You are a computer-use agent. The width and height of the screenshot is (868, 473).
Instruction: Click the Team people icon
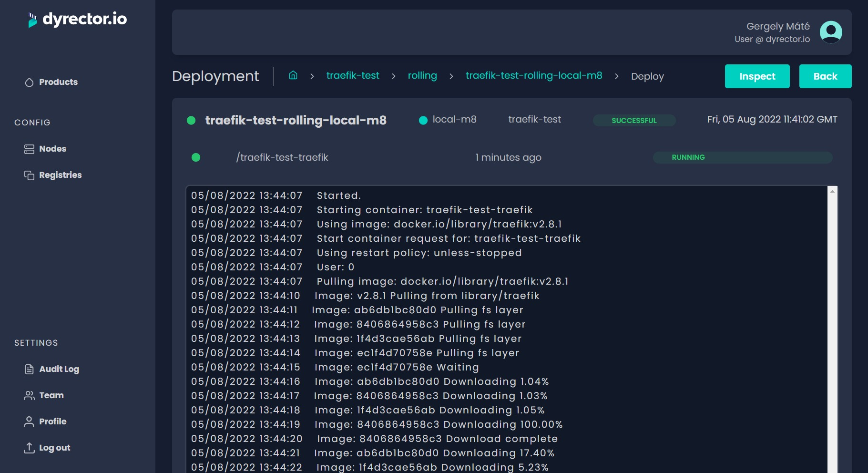pyautogui.click(x=29, y=395)
